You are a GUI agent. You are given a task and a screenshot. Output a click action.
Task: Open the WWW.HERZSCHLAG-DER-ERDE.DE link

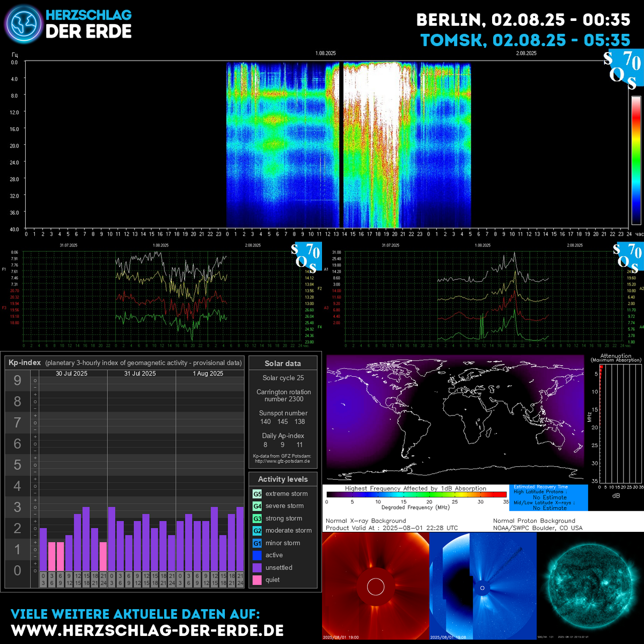point(147,630)
